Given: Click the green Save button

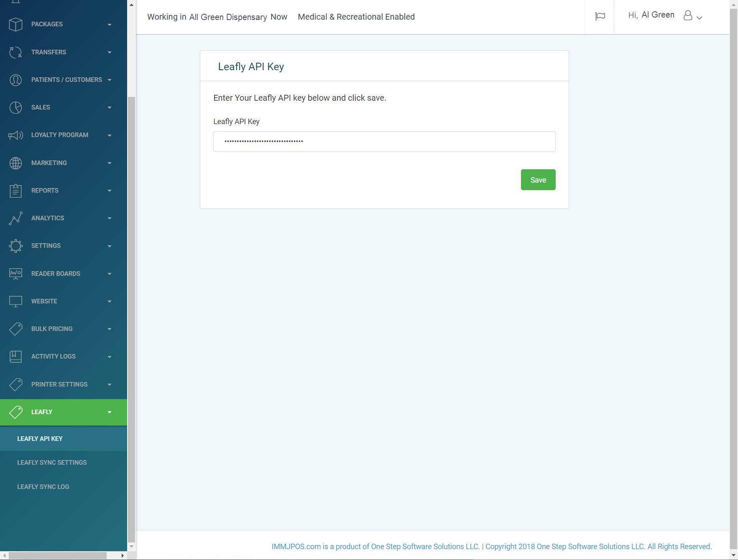Looking at the screenshot, I should [x=538, y=180].
